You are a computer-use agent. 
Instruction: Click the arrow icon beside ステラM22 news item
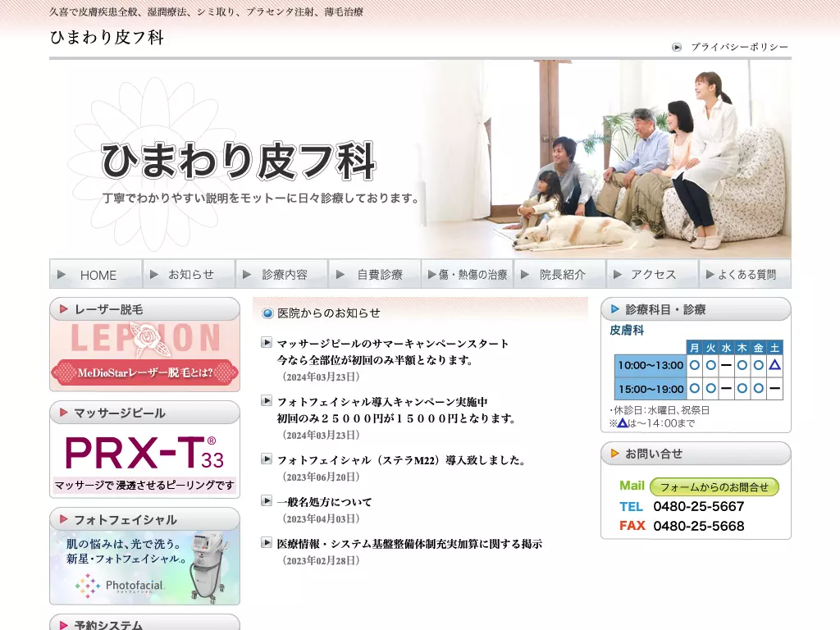[267, 459]
